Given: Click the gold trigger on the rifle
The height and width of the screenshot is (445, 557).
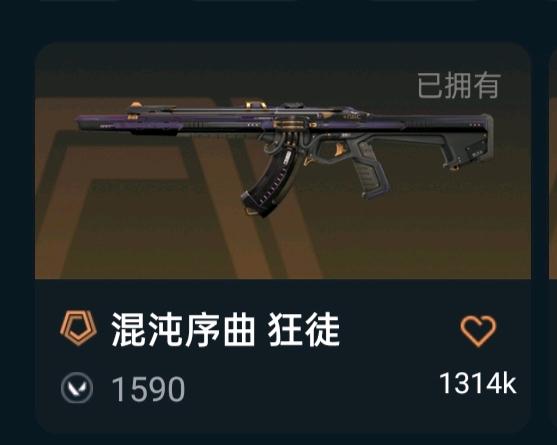Looking at the screenshot, I should (x=339, y=149).
